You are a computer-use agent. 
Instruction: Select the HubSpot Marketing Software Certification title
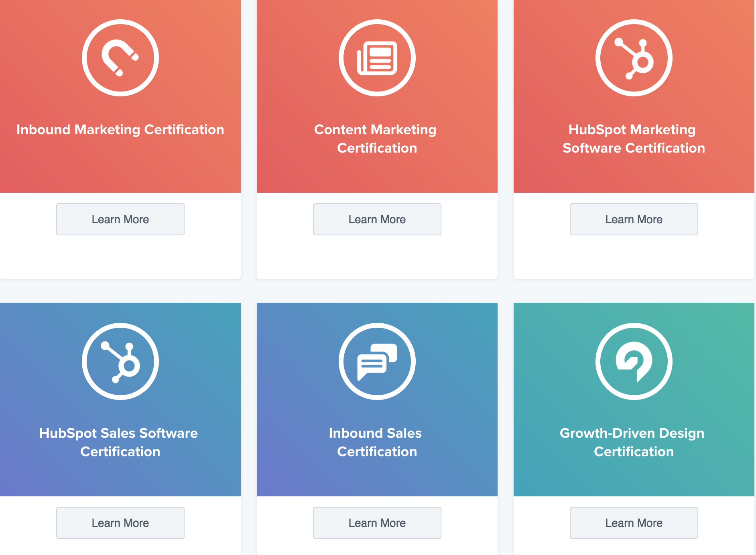[634, 139]
